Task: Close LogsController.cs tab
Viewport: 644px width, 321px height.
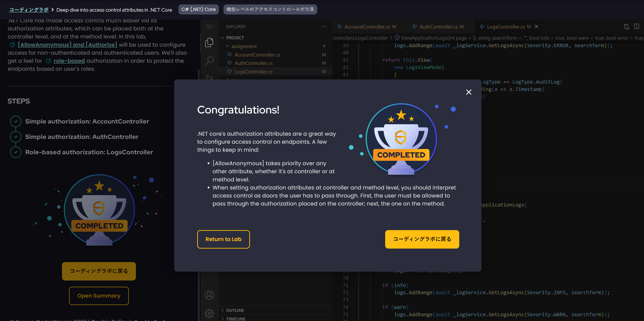Action: 536,26
